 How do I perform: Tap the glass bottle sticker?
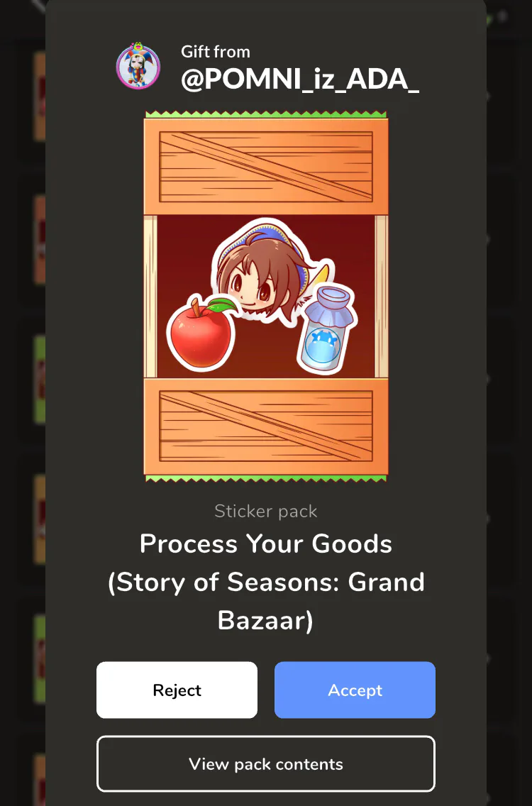[328, 329]
